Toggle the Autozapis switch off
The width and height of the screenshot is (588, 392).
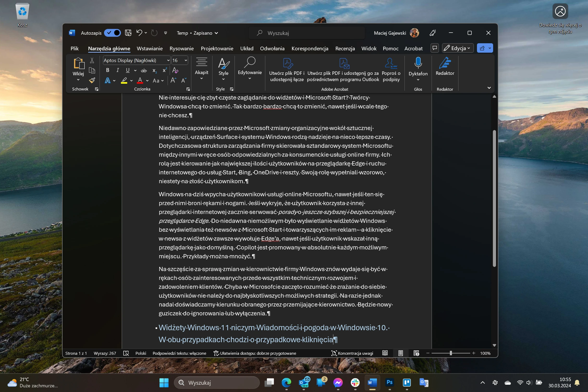click(x=112, y=33)
